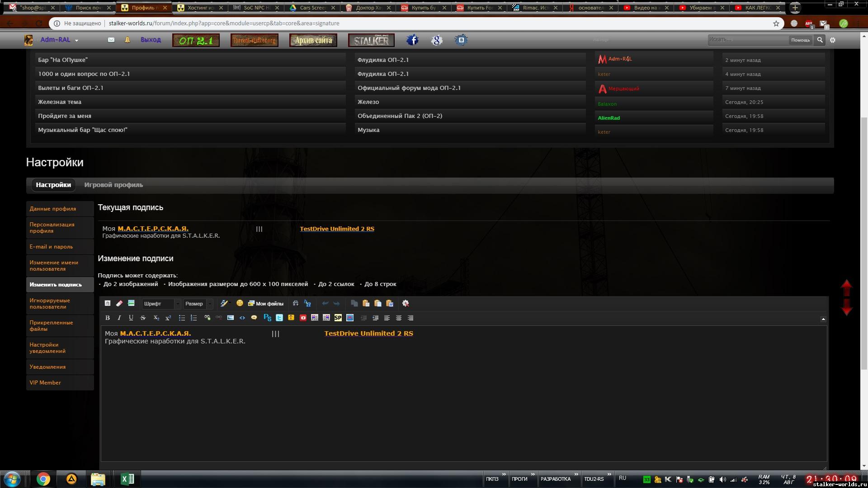
Task: Open Данные профиля in sidebar
Action: click(60, 209)
